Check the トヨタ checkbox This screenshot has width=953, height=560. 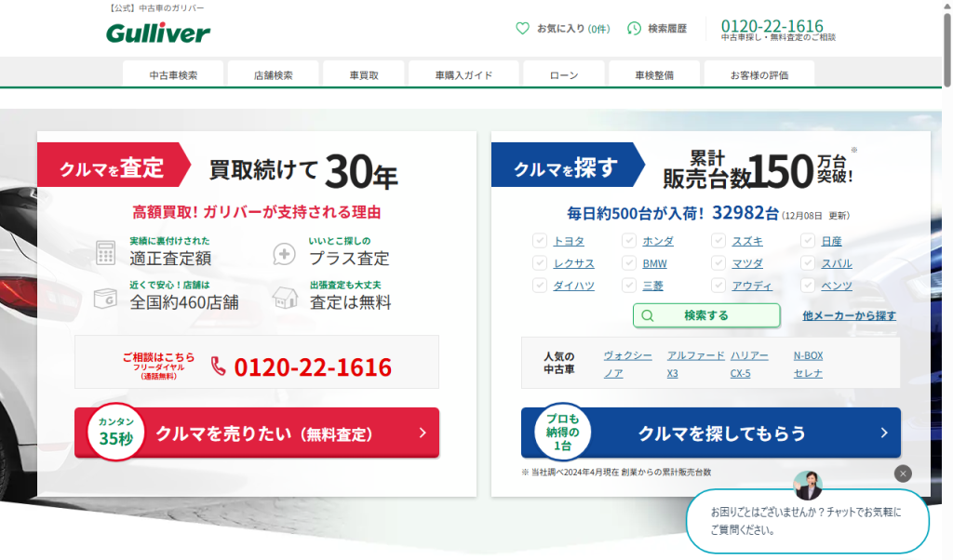pos(539,241)
